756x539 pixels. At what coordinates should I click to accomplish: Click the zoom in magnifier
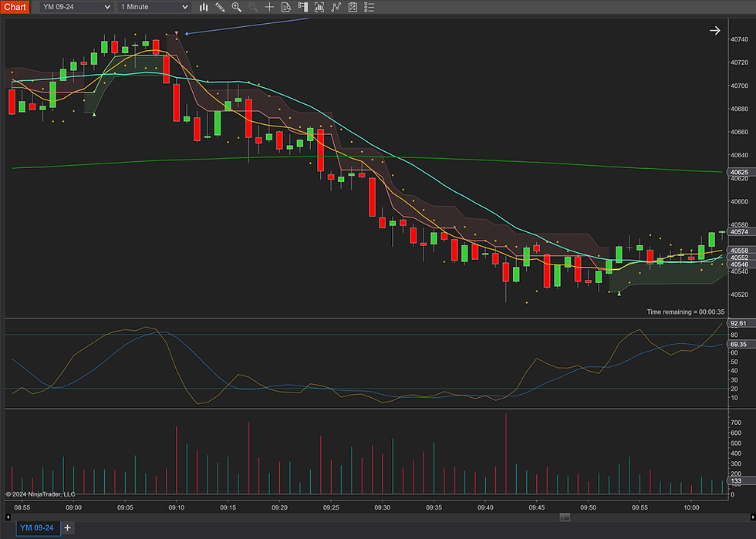(x=236, y=7)
